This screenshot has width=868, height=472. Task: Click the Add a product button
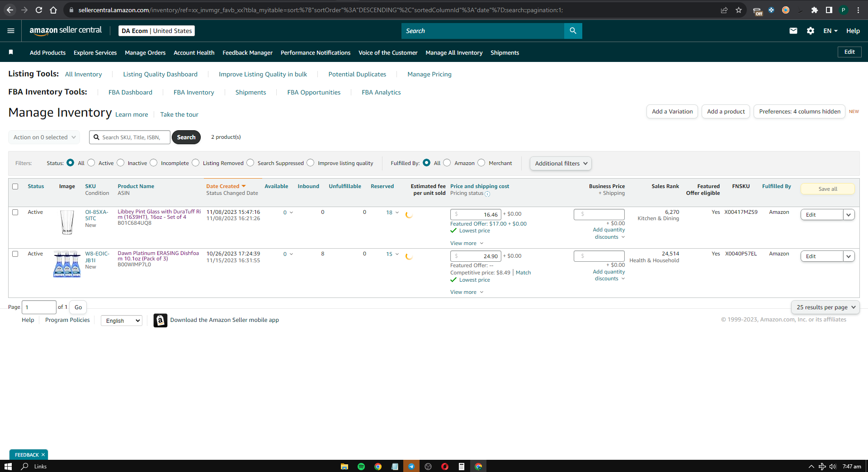pos(726,112)
